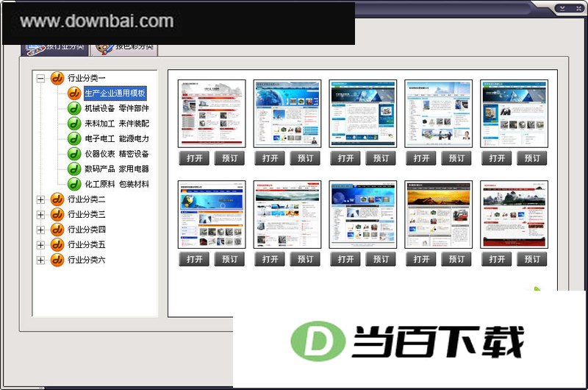The height and width of the screenshot is (390, 588).
Task: Click 预订 under first bottom-row template
Action: pos(229,259)
